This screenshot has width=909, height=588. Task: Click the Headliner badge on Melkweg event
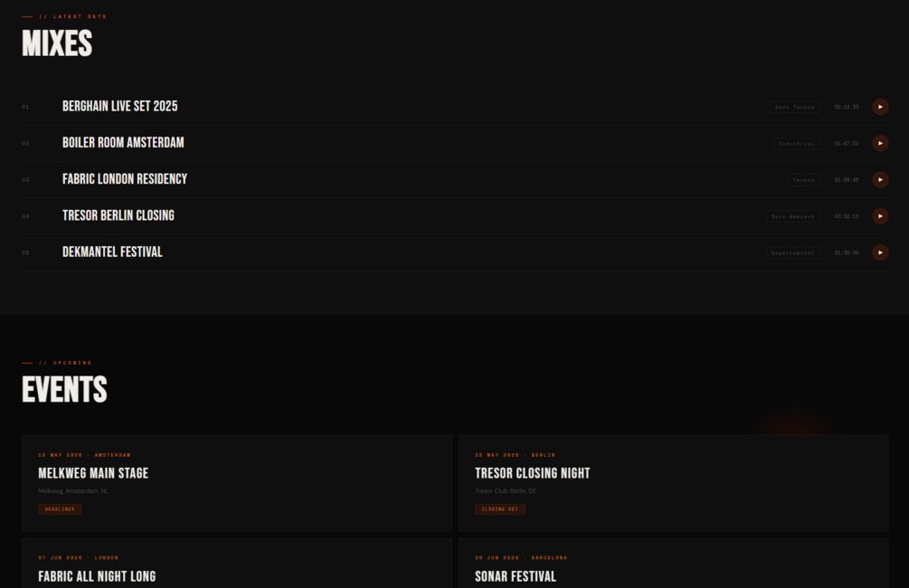(60, 509)
